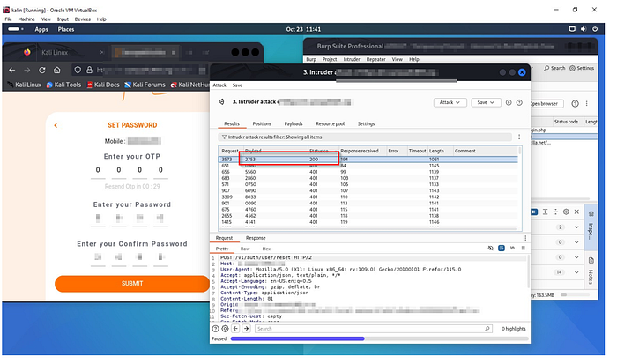Click the memory usage bar in Burp status

click(575, 294)
